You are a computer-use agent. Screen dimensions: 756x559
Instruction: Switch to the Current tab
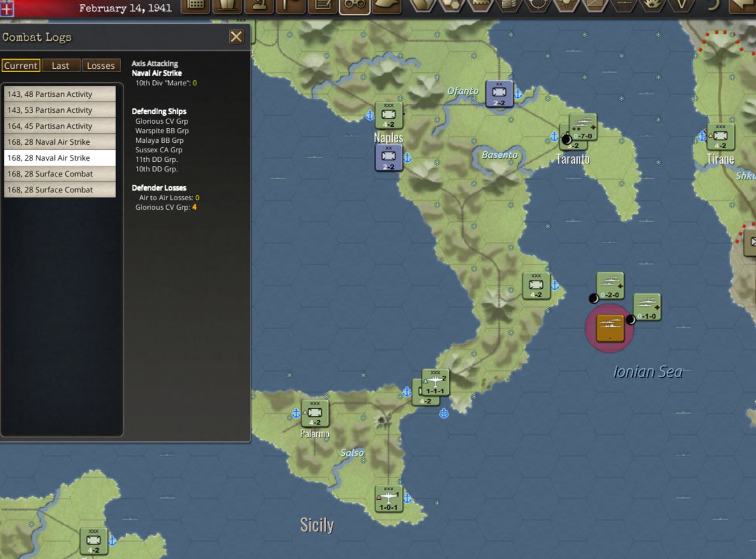click(x=21, y=66)
